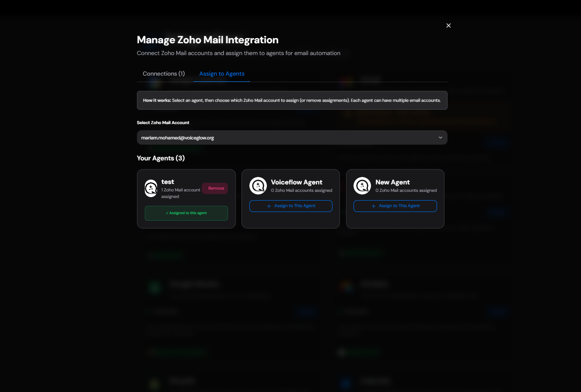This screenshot has height=392, width=581.
Task: Click the plus icon on Voiceflow Agent button
Action: coord(269,206)
